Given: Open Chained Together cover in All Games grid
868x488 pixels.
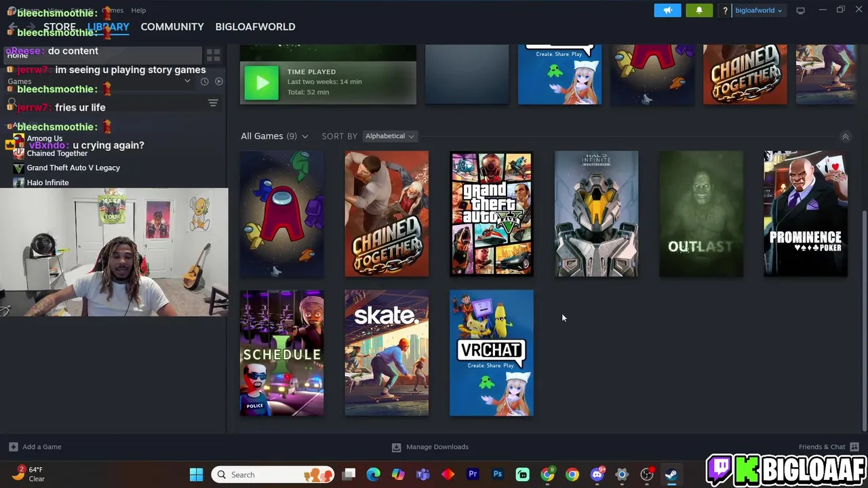Looking at the screenshot, I should click(x=387, y=214).
